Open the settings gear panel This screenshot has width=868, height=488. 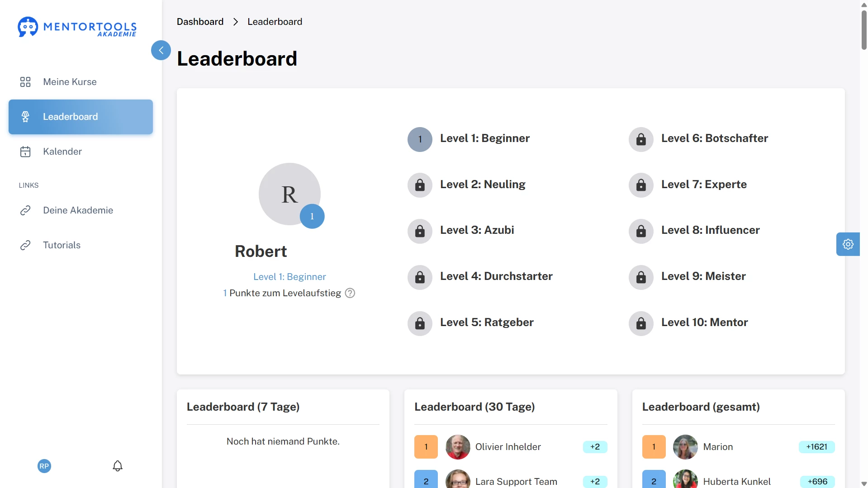[x=848, y=244]
